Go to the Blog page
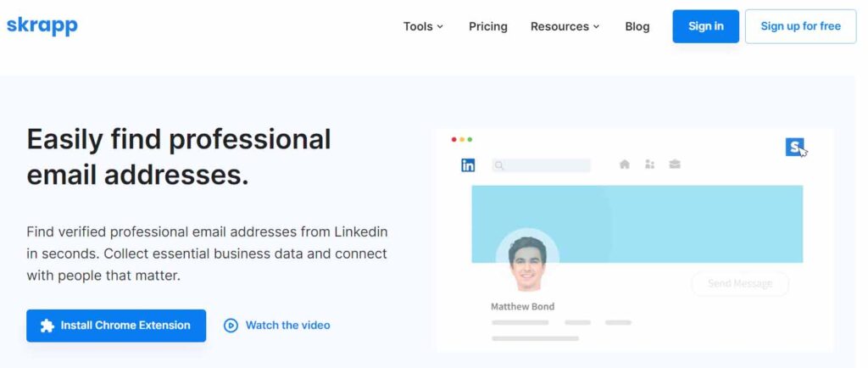 (637, 26)
